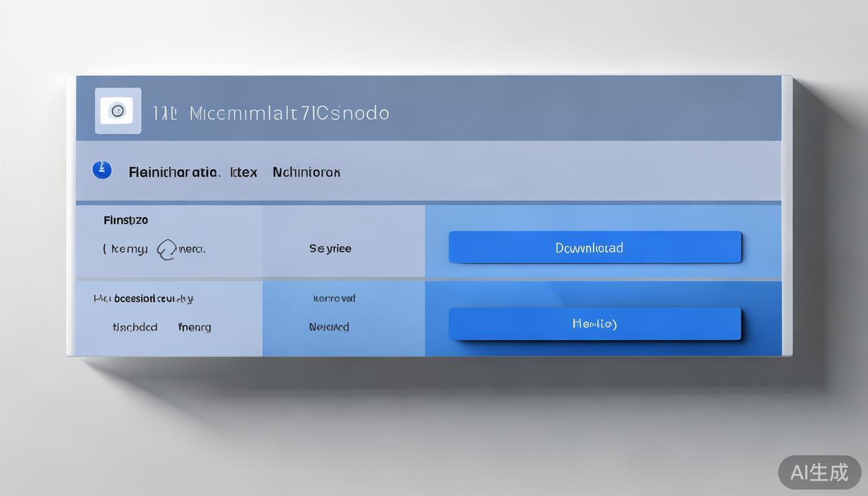Choose the nera option
This screenshot has width=868, height=496.
coord(192,249)
